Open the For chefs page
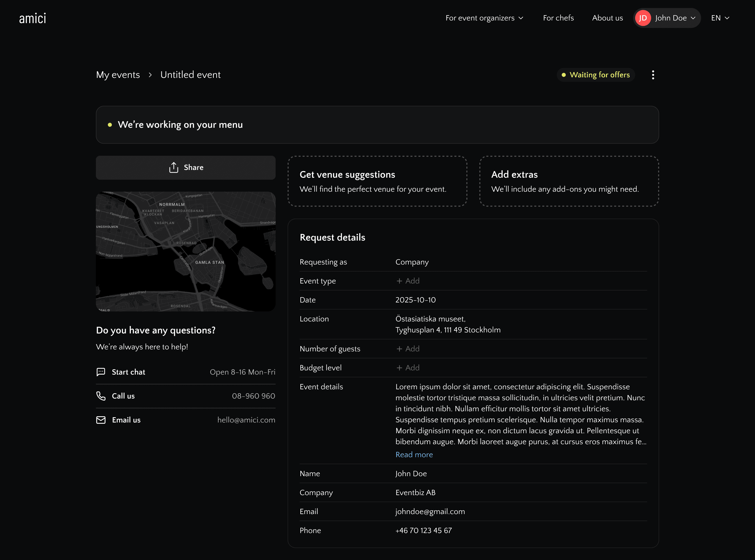This screenshot has width=755, height=560. click(x=558, y=18)
